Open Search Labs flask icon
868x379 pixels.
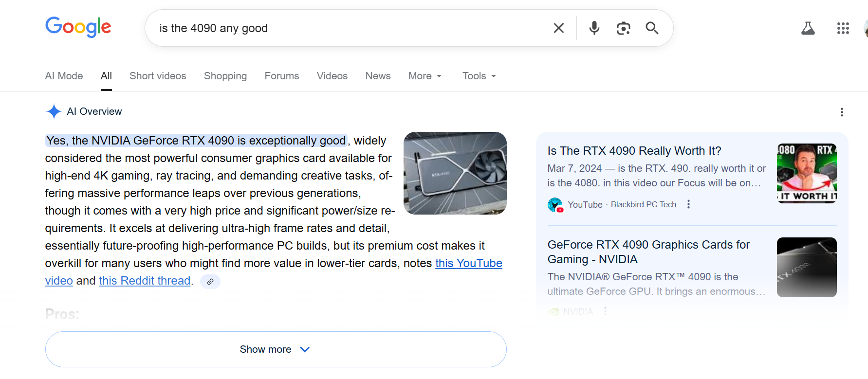[808, 28]
